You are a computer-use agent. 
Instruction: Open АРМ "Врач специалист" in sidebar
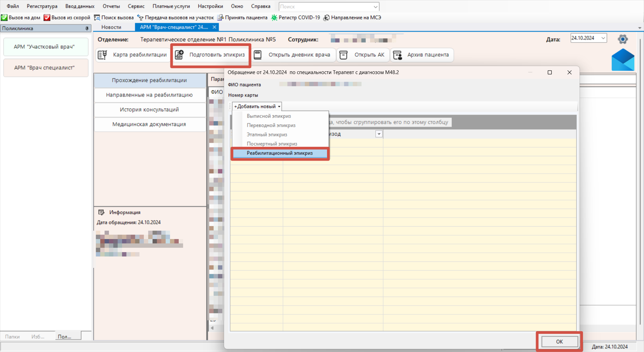[46, 68]
